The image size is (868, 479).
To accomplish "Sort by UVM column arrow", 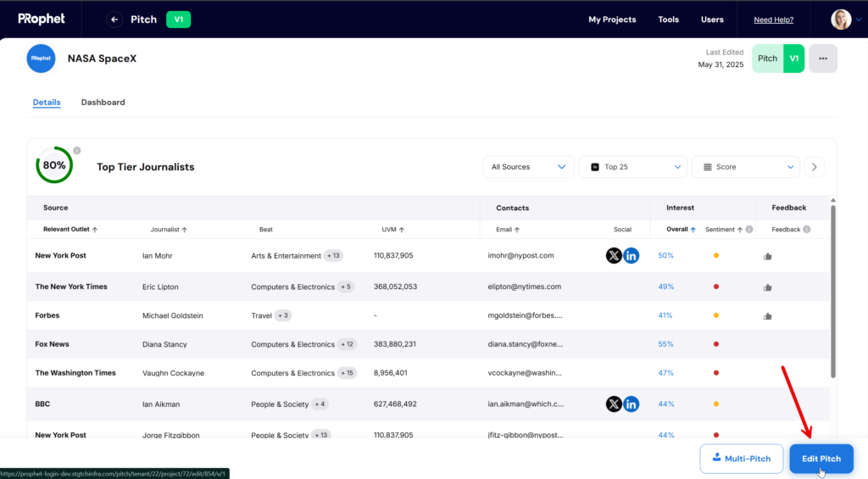I will click(x=401, y=229).
